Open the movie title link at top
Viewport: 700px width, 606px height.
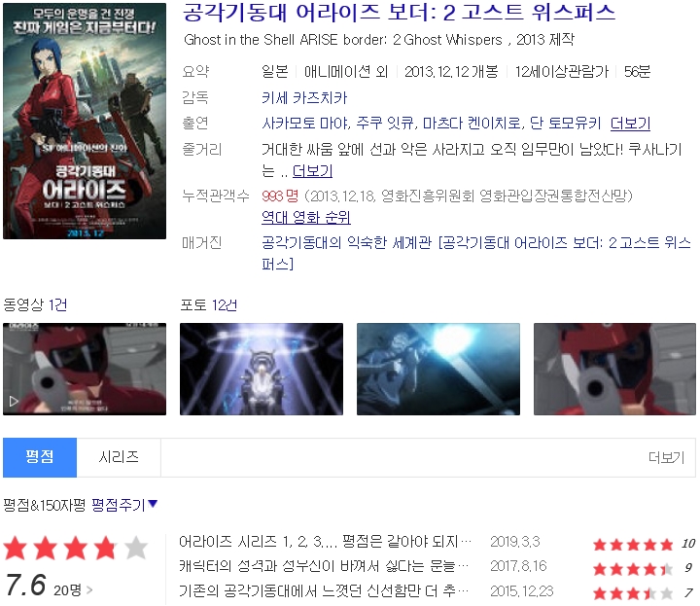tap(399, 13)
